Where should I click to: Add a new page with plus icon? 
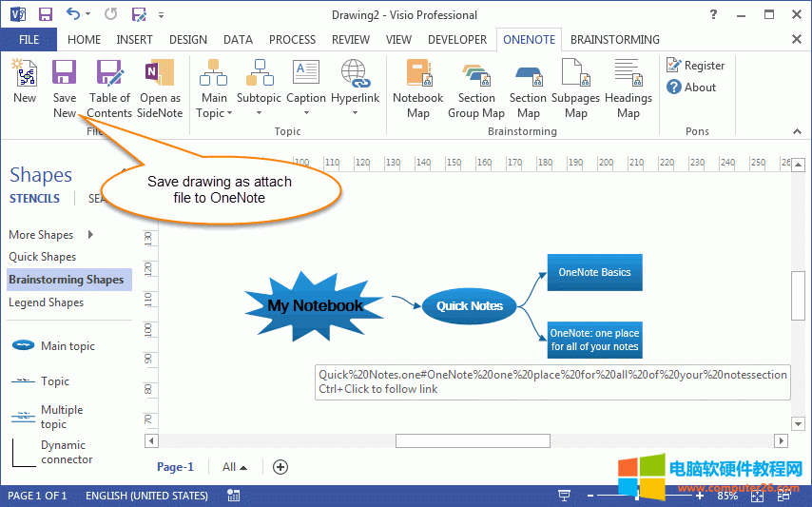click(280, 467)
